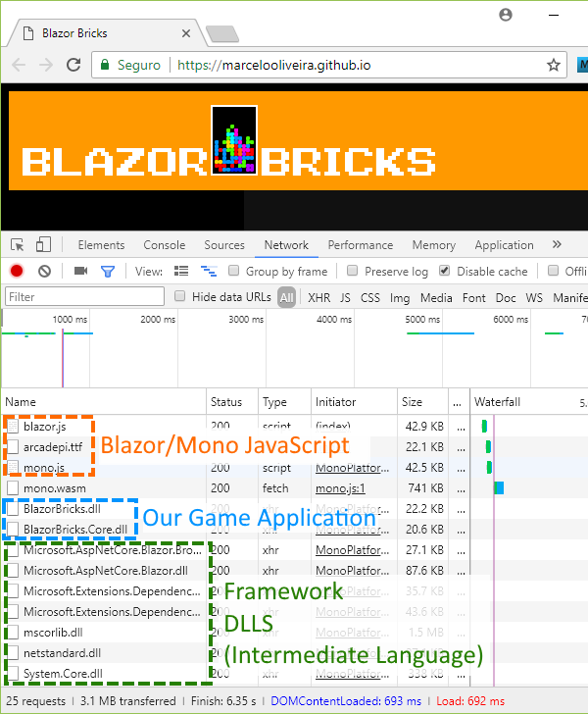
Task: Filter requests by Media
Action: [x=436, y=298]
